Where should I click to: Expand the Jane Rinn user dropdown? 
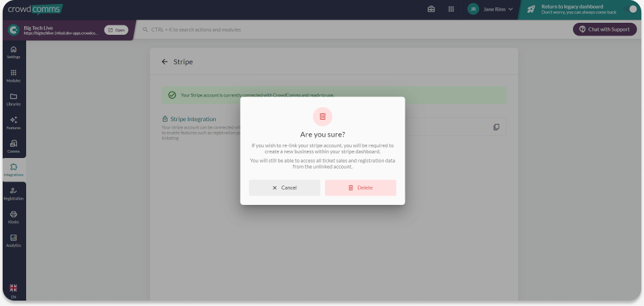coord(491,9)
